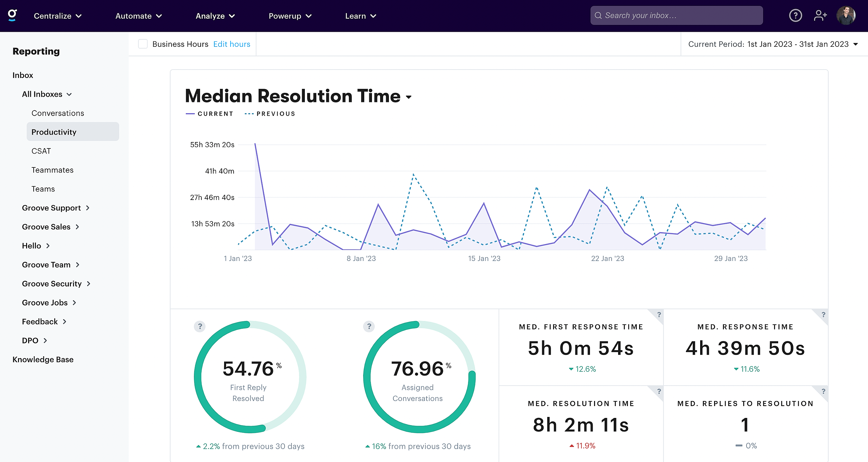Screen dimensions: 868x462
Task: Open the Median Resolution Time chart dropdown
Action: point(409,97)
